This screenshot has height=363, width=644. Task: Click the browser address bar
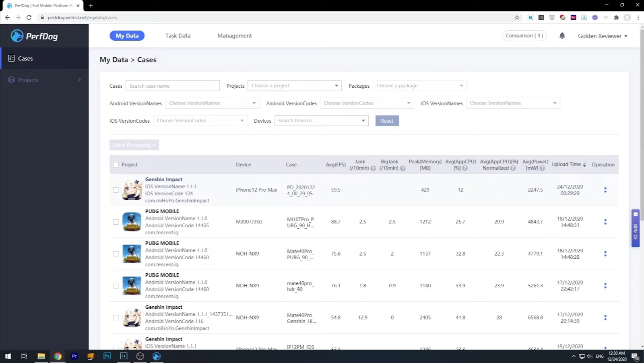[x=274, y=17]
